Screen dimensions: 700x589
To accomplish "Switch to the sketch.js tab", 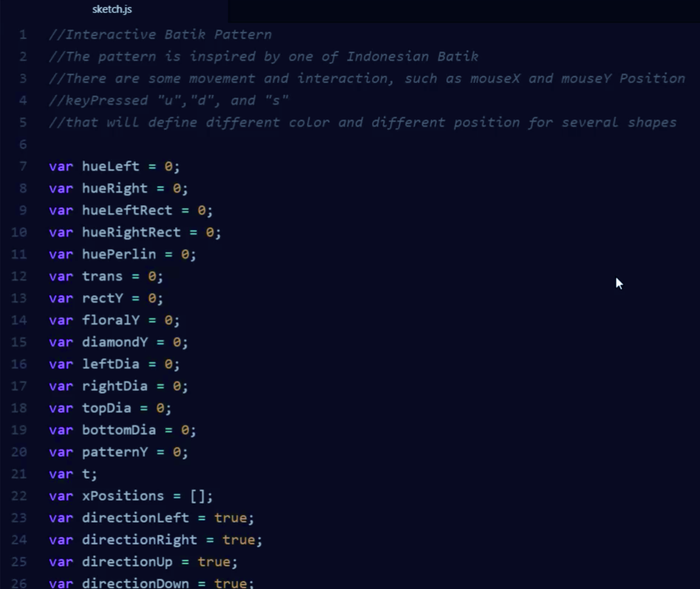I will click(112, 9).
